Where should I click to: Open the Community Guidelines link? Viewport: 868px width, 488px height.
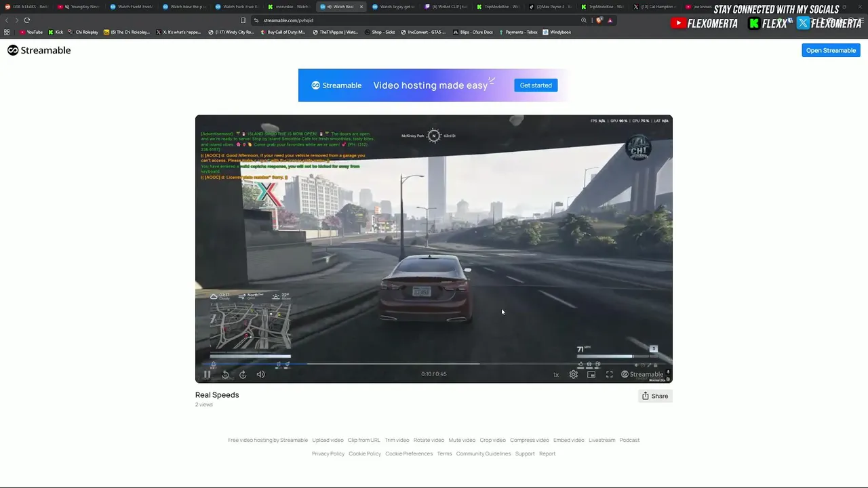pyautogui.click(x=484, y=453)
